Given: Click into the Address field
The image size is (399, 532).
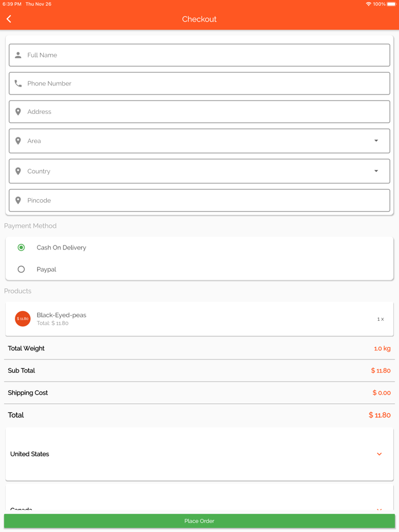Looking at the screenshot, I should [205, 112].
